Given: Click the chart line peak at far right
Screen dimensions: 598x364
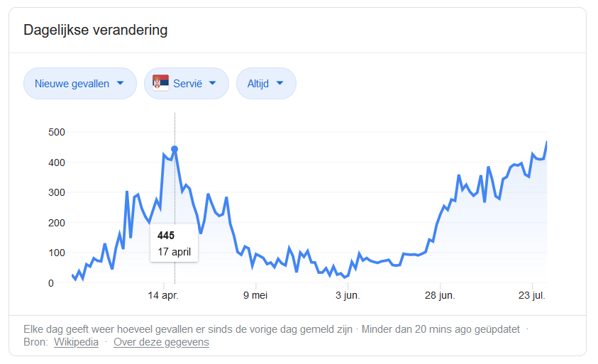Looking at the screenshot, I should click(x=546, y=143).
